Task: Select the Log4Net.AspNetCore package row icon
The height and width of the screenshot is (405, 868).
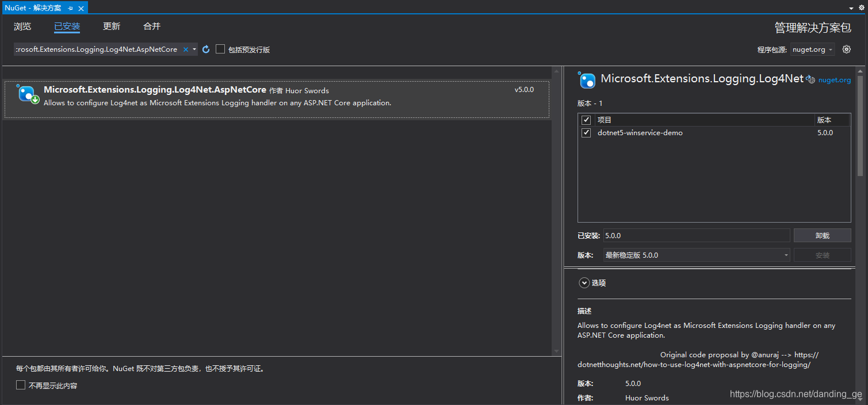Action: [x=27, y=94]
